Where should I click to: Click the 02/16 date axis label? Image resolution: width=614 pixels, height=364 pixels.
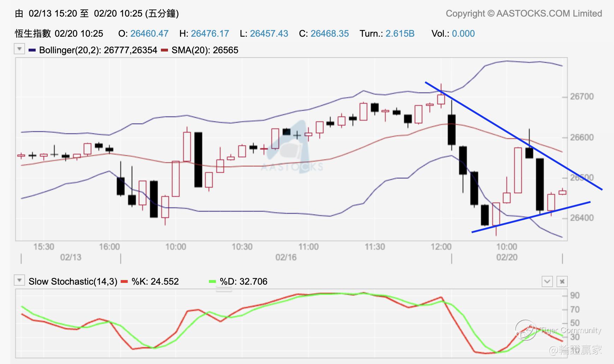pos(286,257)
